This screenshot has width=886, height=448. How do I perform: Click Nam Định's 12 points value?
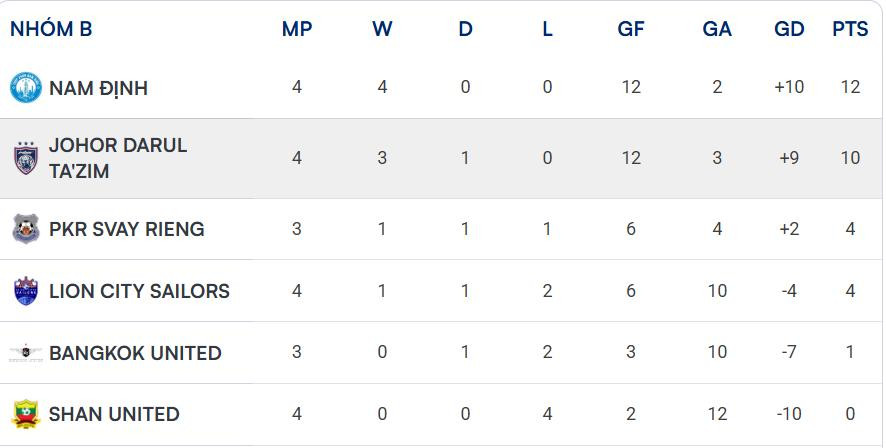point(850,88)
